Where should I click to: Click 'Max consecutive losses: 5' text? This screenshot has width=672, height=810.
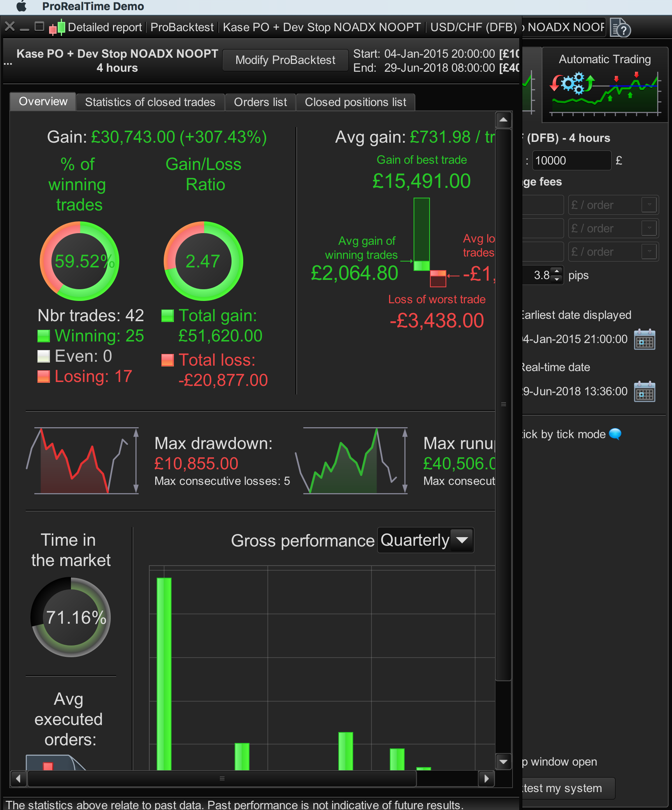point(222,481)
